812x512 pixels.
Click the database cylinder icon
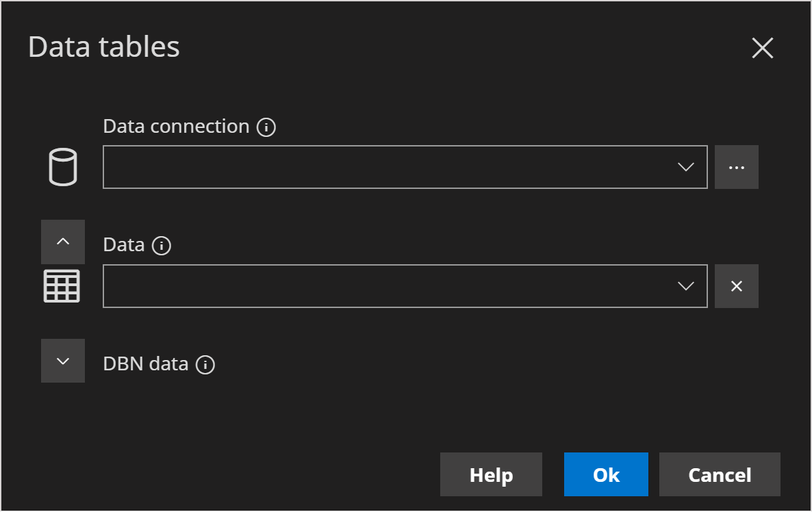[63, 167]
